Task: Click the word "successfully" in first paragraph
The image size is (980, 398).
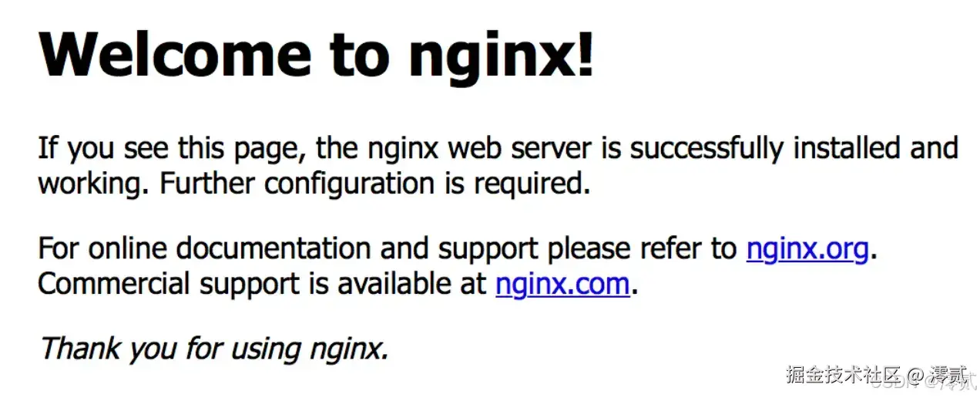Action: [707, 148]
